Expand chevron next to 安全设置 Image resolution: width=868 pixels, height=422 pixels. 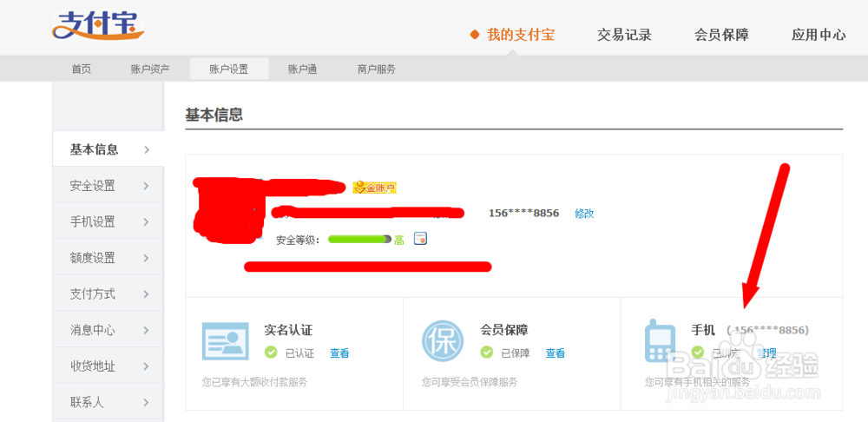pos(147,186)
